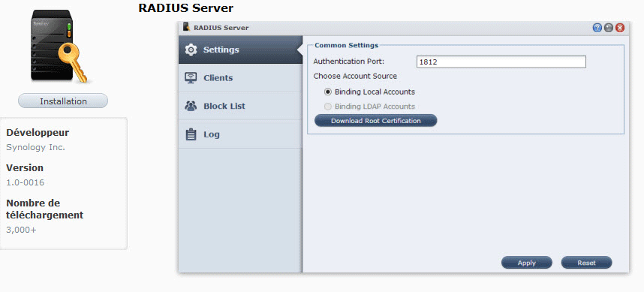Click the small RADIUS Server title bar icon

[x=186, y=27]
